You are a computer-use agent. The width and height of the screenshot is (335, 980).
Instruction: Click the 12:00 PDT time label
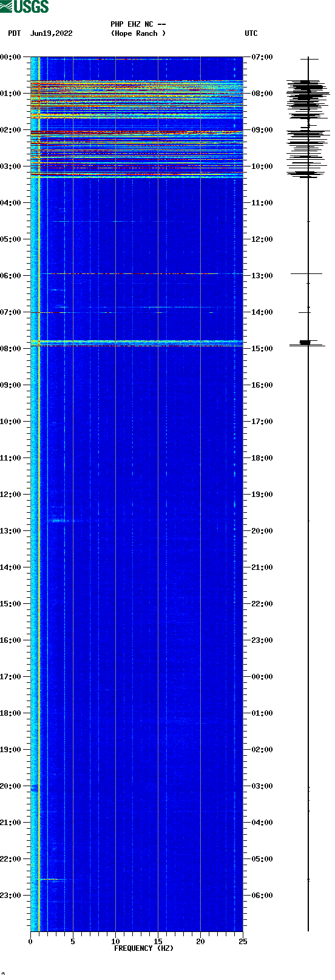pos(11,495)
